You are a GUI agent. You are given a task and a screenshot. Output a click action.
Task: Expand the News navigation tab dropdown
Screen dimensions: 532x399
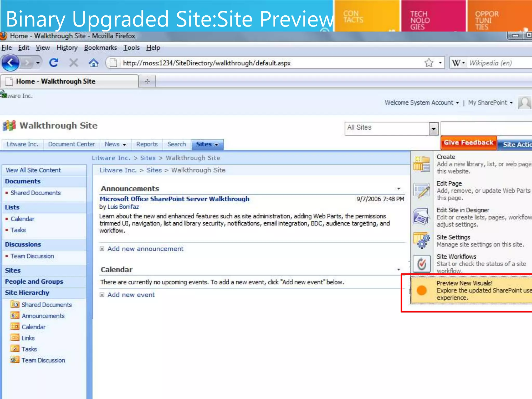tap(124, 145)
